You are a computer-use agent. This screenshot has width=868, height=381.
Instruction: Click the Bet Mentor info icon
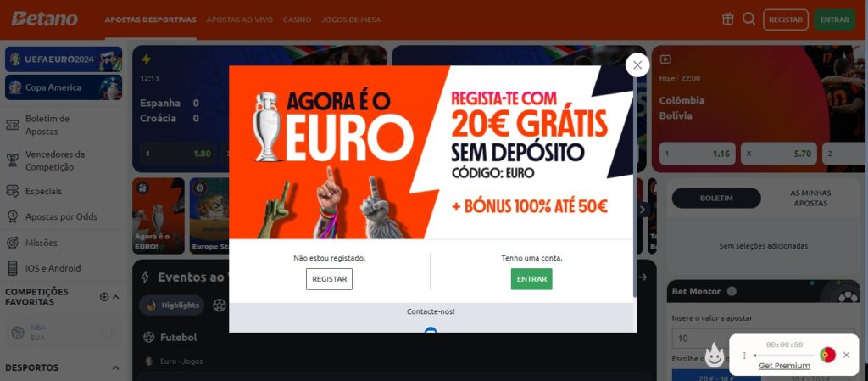(x=732, y=291)
